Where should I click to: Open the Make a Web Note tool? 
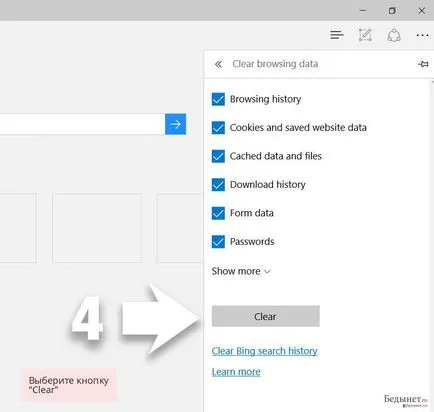coord(365,35)
